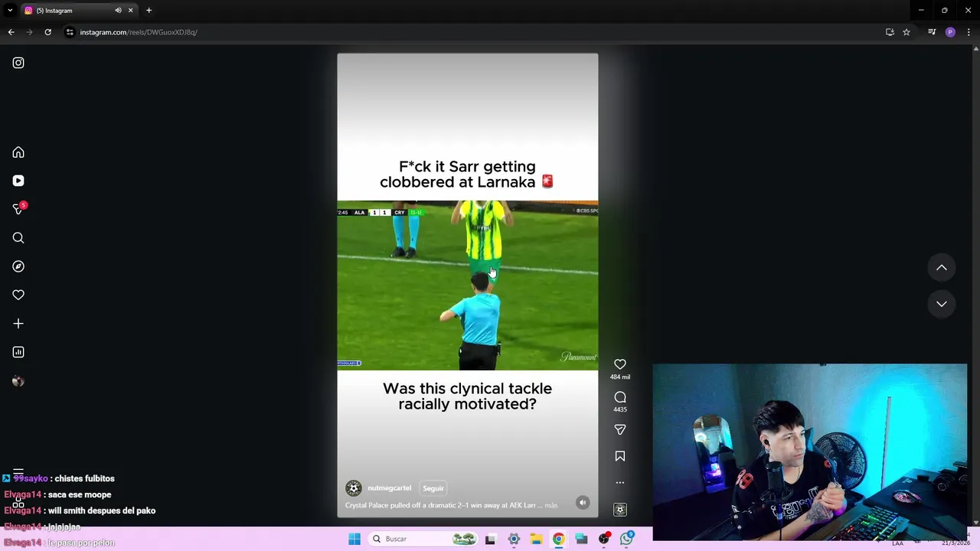
Task: Open profile avatar in Instagram sidebar
Action: (18, 381)
